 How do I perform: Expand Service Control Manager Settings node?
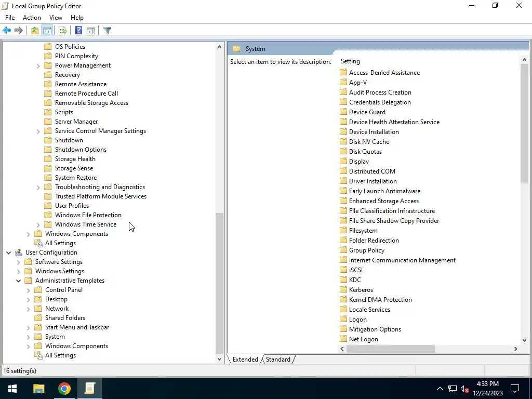pyautogui.click(x=38, y=131)
